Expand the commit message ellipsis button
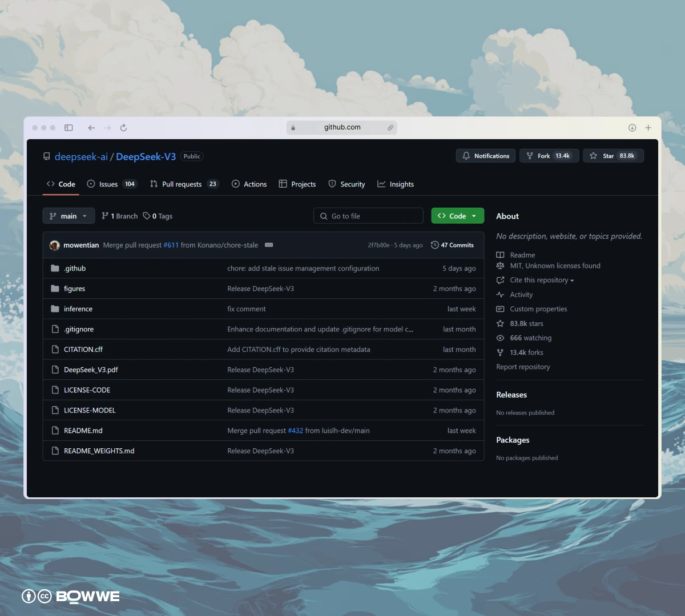Screen dimensions: 685x616 click(269, 245)
